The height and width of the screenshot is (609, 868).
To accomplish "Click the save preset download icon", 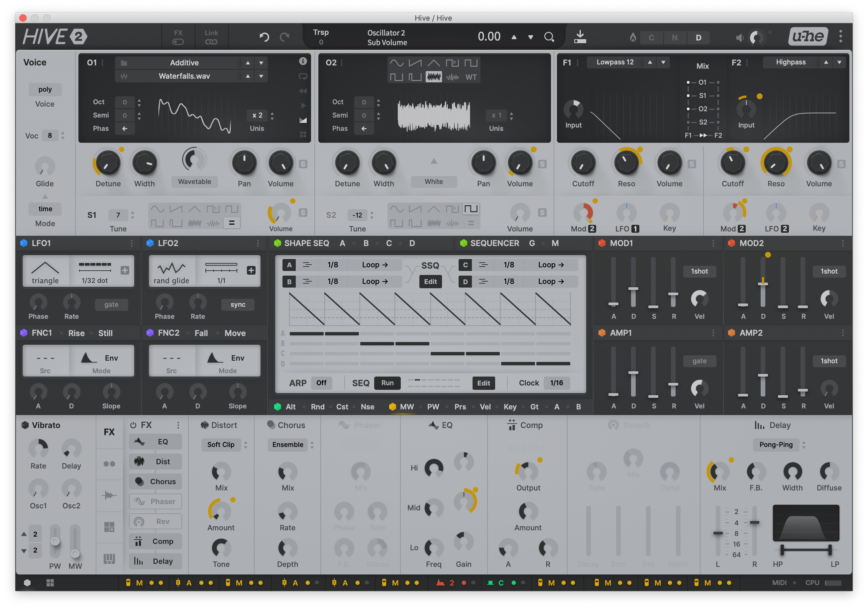I will click(x=580, y=37).
